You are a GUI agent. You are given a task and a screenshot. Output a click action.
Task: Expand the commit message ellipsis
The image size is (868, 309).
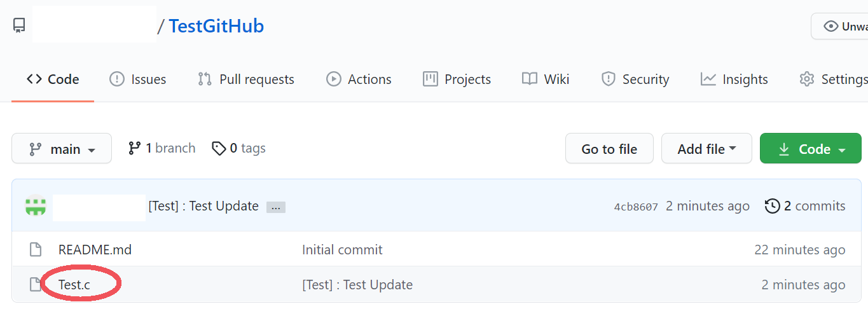[275, 207]
